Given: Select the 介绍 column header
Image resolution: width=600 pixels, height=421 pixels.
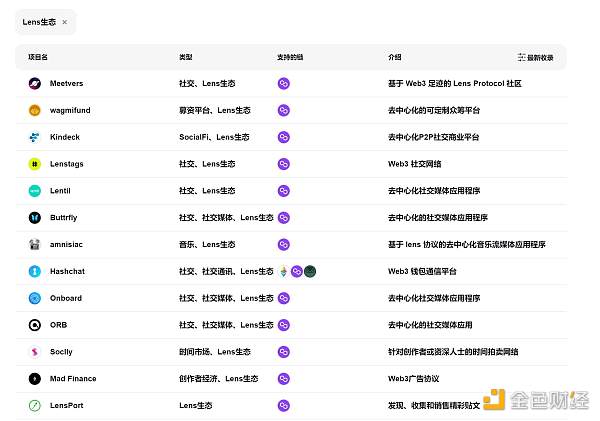Looking at the screenshot, I should [395, 57].
